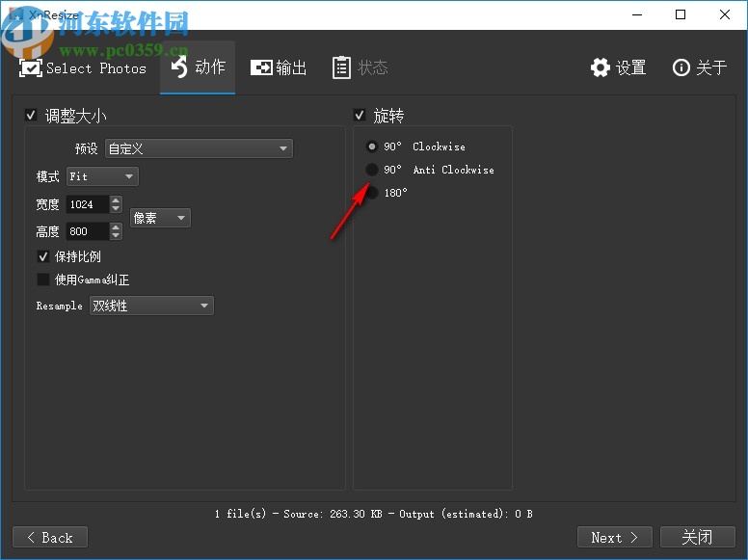
Task: Click the settings gear icon
Action: tap(601, 67)
